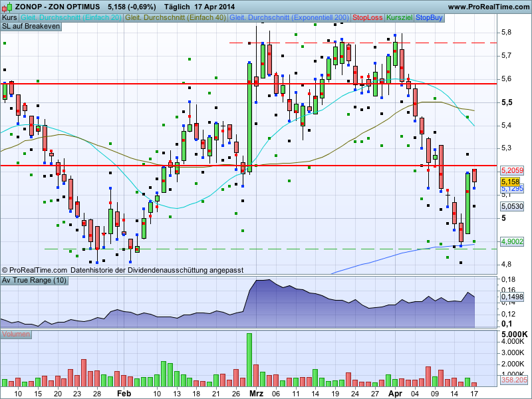Click the Mrz label on time axis
This screenshot has width=532, height=399.
point(256,394)
